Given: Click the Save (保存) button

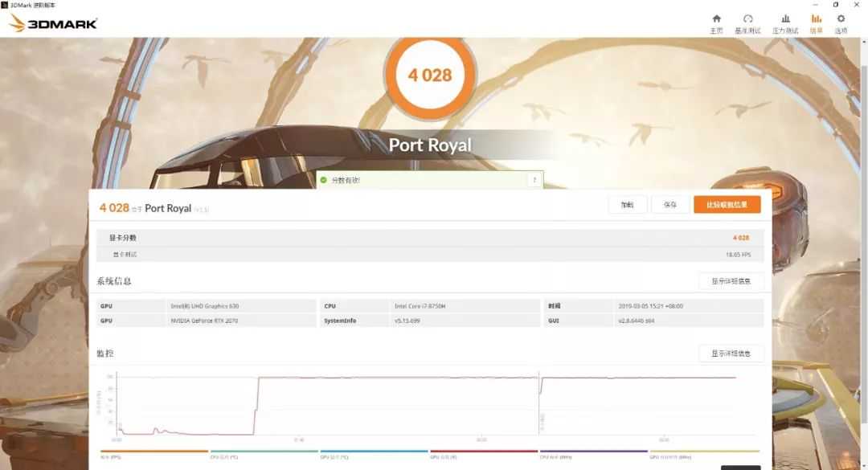Looking at the screenshot, I should 669,205.
